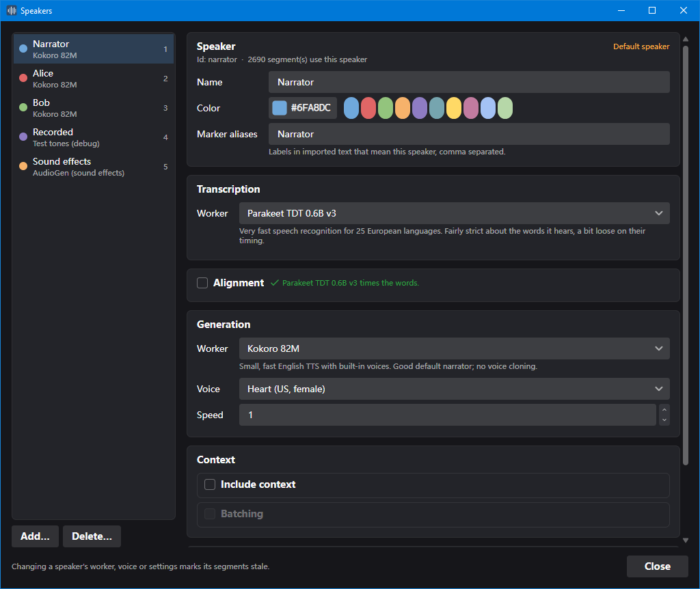This screenshot has width=700, height=589.
Task: Select the Alice speaker row
Action: coord(93,79)
